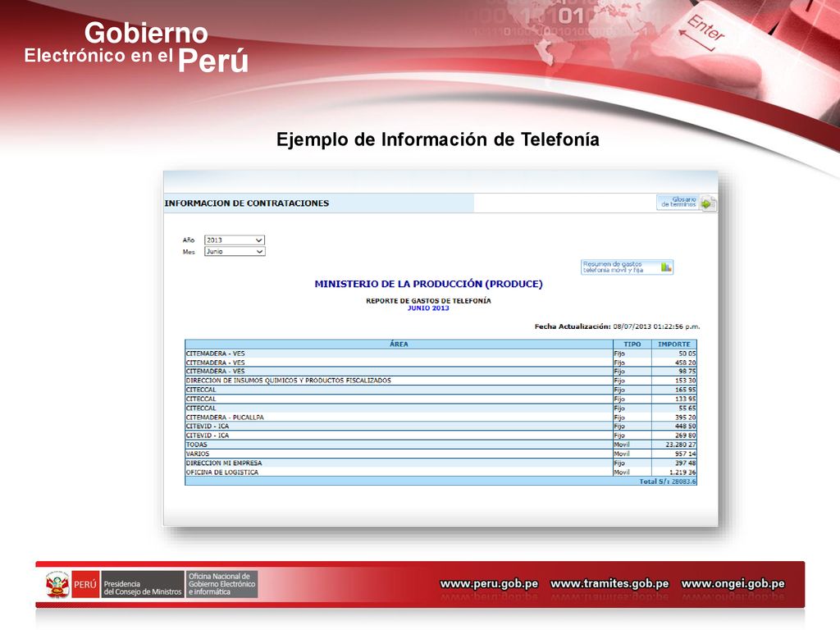840x630 pixels.
Task: Click the green arrow document icon beside Glosario
Action: [708, 203]
